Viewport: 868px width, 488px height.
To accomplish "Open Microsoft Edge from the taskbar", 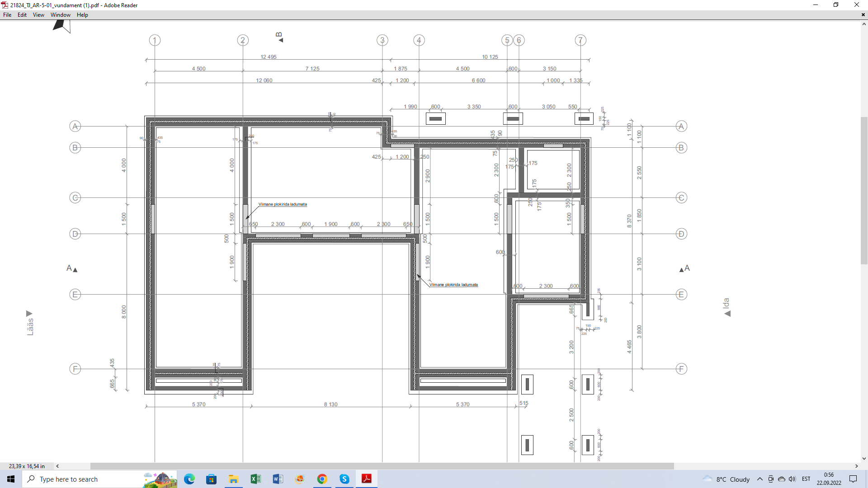I will click(x=189, y=479).
